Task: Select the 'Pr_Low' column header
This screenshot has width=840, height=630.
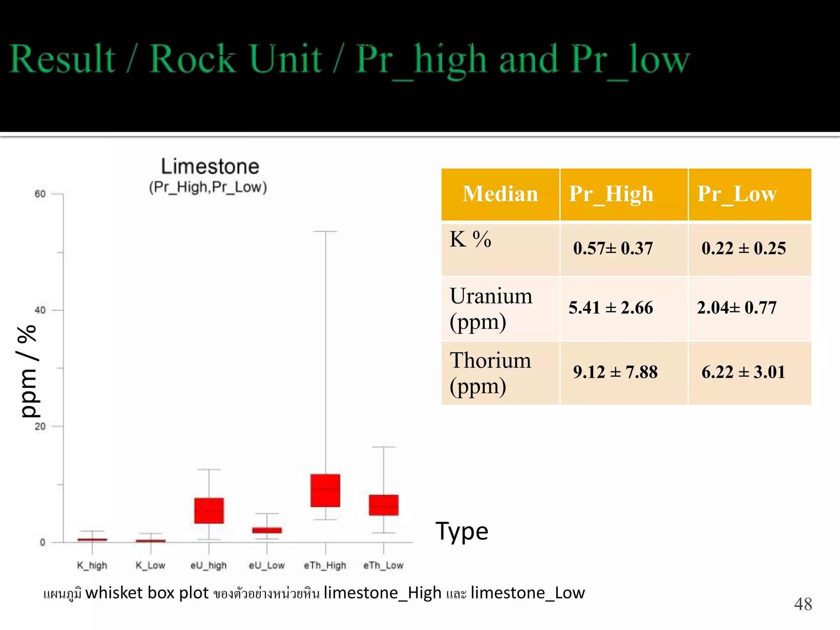Action: coord(737,194)
